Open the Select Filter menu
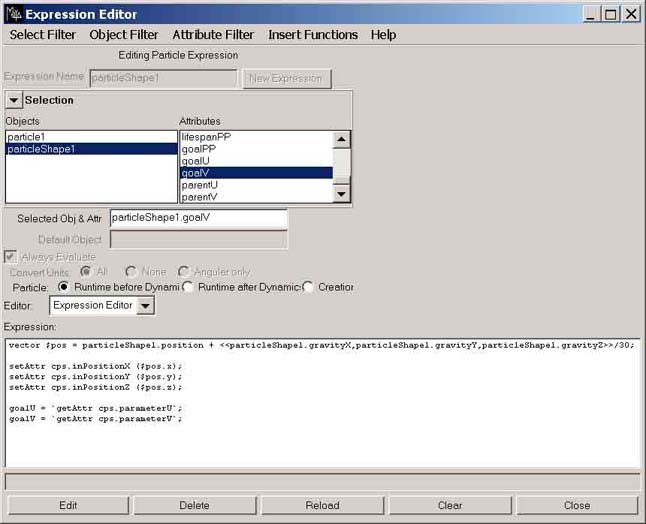This screenshot has height=524, width=646. (43, 34)
